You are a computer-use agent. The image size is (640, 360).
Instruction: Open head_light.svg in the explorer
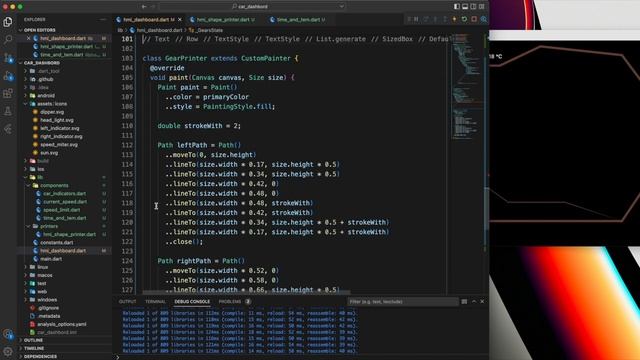[57, 120]
